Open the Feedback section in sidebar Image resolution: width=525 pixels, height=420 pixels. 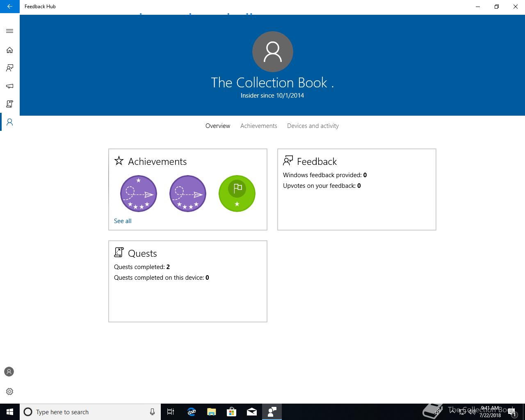(9, 68)
